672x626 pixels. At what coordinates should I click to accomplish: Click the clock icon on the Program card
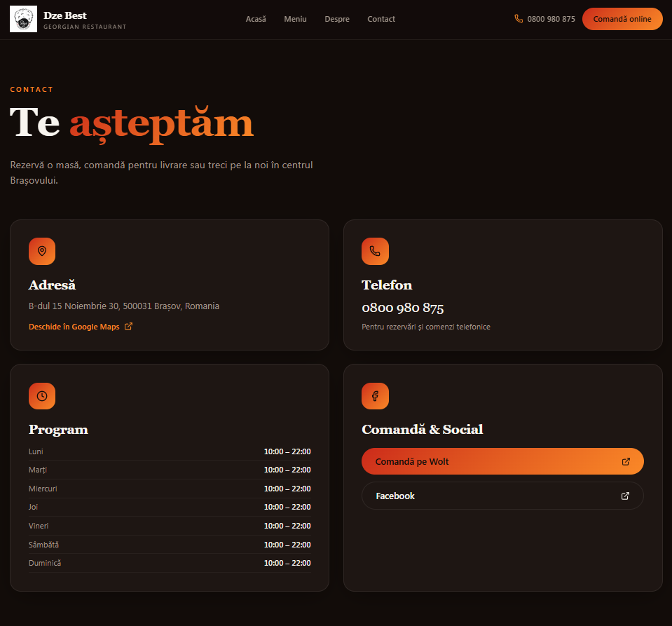41,395
